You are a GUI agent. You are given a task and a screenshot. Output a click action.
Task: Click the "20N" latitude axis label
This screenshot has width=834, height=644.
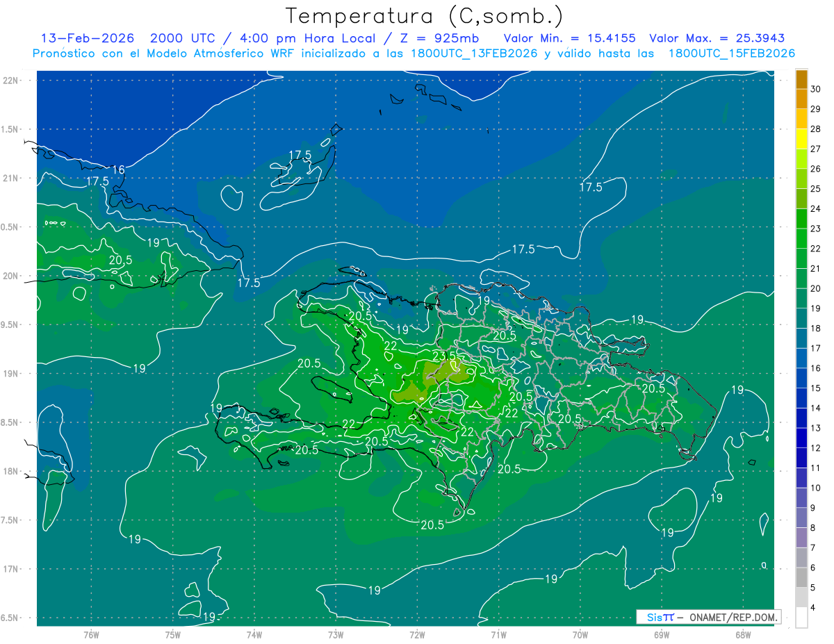pos(11,276)
